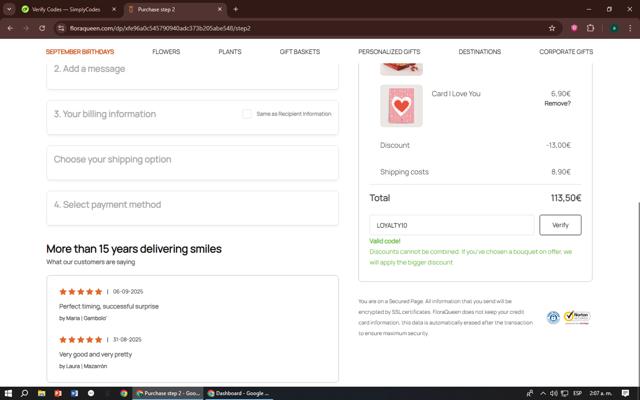Click the page vertical scrollbar
Screen dimensions: 640x400
637,292
